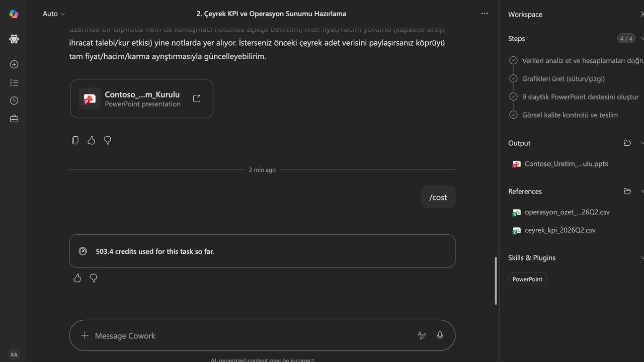Click the 4 / 4 steps counter badge
Screen dimensions: 644x362
point(626,39)
